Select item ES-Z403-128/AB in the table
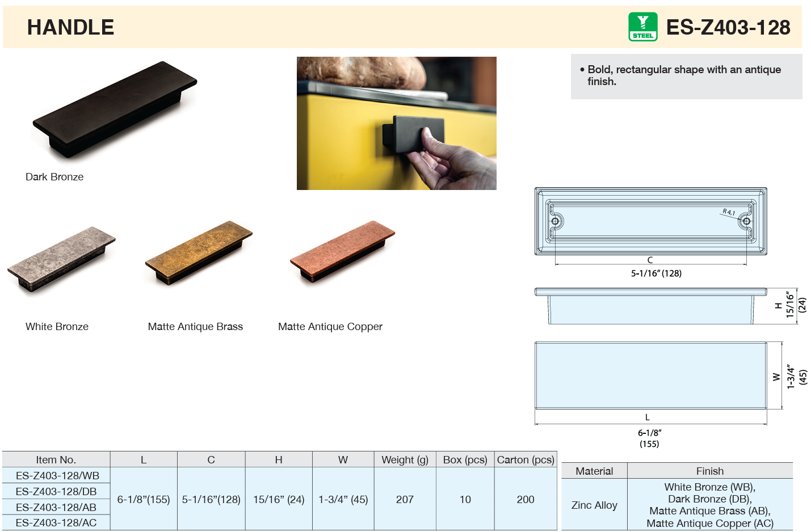Viewport: 811px width, 532px height. click(56, 508)
